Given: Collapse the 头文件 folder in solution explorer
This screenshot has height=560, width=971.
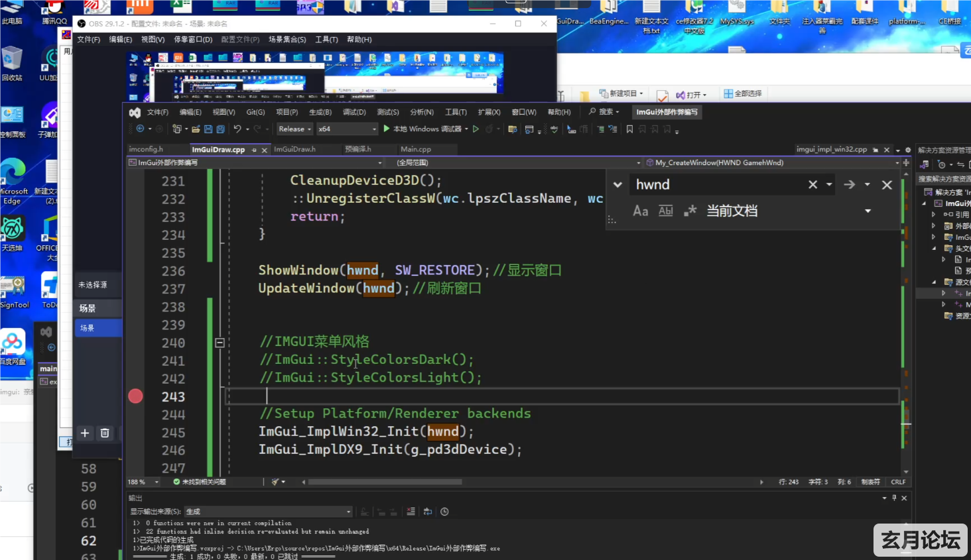Looking at the screenshot, I should point(935,249).
